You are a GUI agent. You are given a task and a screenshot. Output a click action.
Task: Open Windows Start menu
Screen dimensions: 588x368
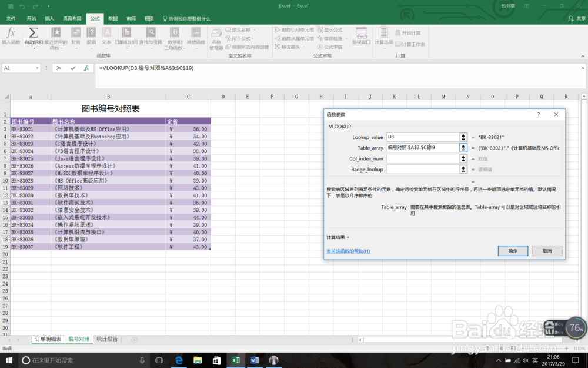9,360
